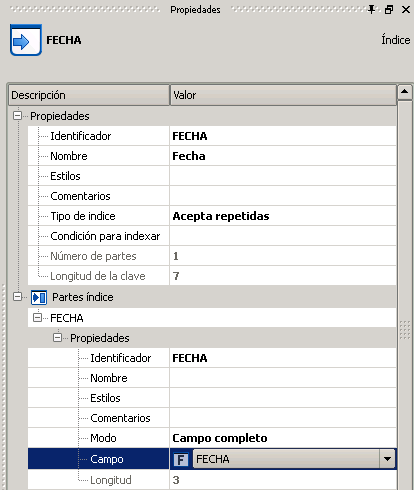Collapse the FECHA part node
The width and height of the screenshot is (414, 490).
(x=37, y=318)
